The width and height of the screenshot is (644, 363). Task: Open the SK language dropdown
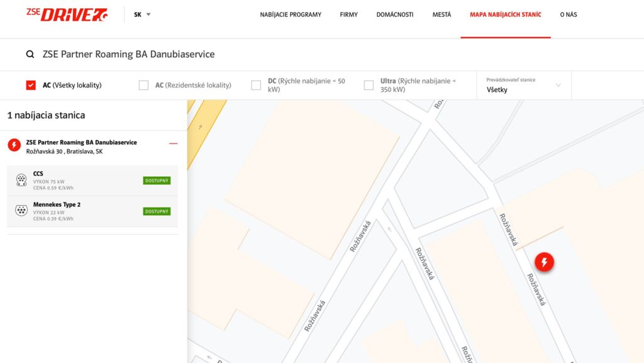click(x=142, y=14)
